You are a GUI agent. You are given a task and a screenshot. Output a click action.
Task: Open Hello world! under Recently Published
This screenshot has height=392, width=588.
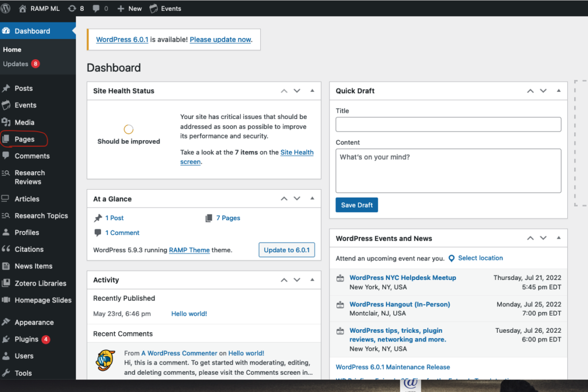pyautogui.click(x=189, y=314)
